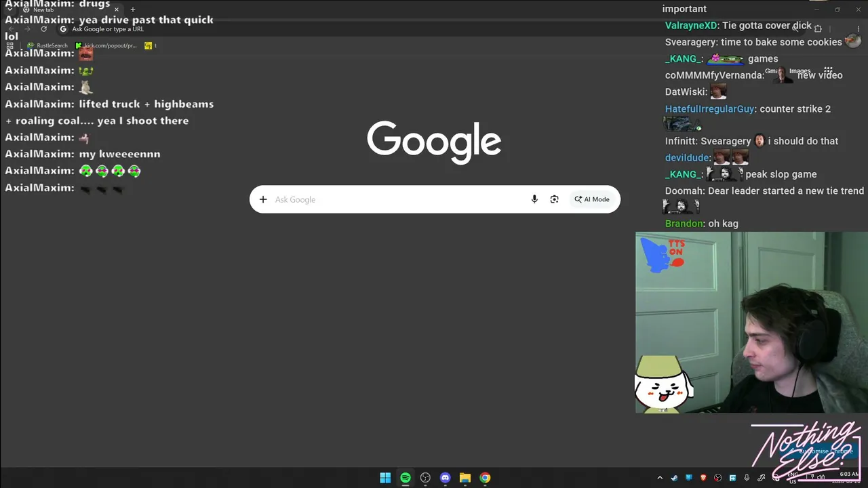The width and height of the screenshot is (868, 488).
Task: Open the tab search dropdown
Action: coord(9,9)
